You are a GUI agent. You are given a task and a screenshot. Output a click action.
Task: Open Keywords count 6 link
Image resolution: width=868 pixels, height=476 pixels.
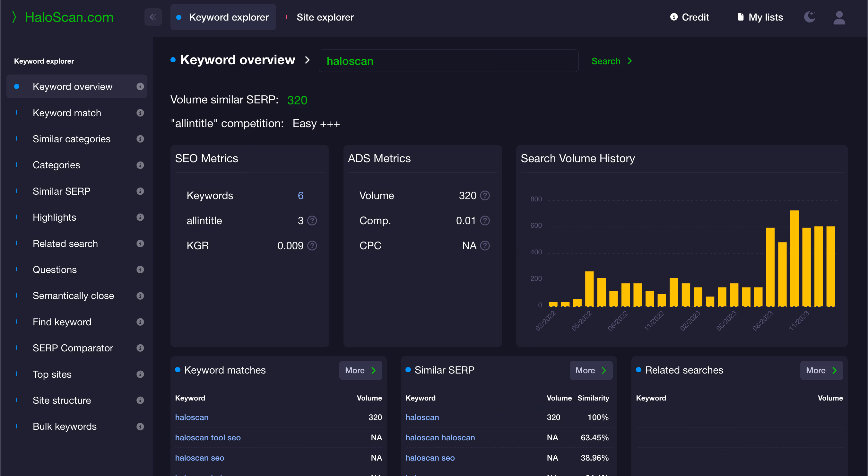pos(300,196)
